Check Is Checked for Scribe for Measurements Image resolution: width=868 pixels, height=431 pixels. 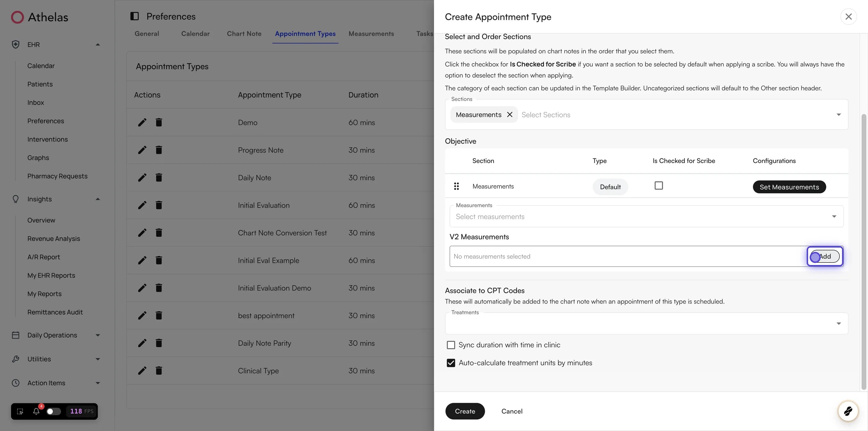[x=658, y=186]
